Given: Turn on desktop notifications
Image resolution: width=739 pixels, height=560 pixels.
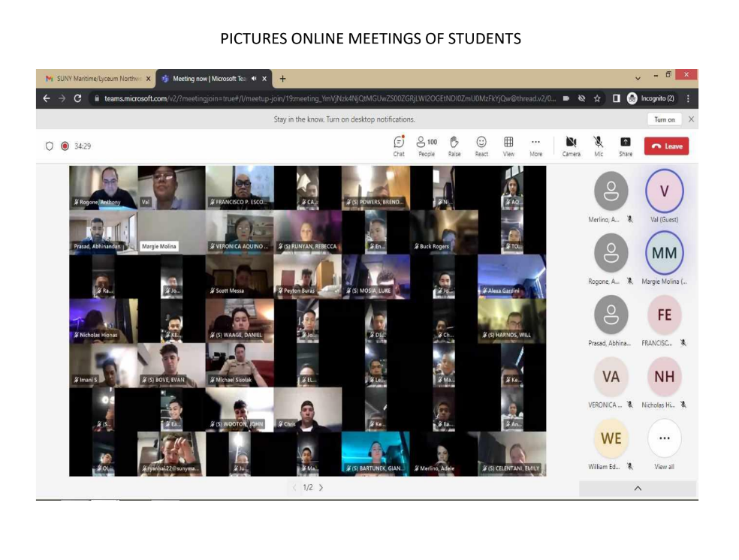Looking at the screenshot, I should [664, 119].
